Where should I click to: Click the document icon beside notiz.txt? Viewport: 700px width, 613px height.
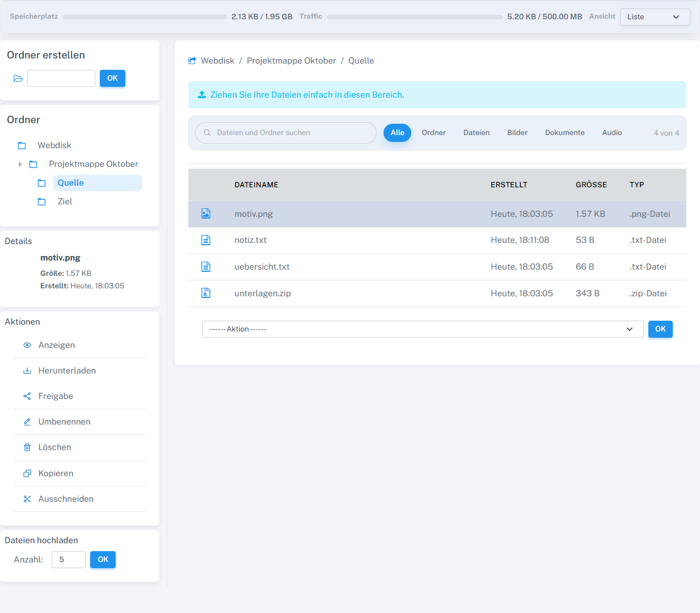click(206, 240)
